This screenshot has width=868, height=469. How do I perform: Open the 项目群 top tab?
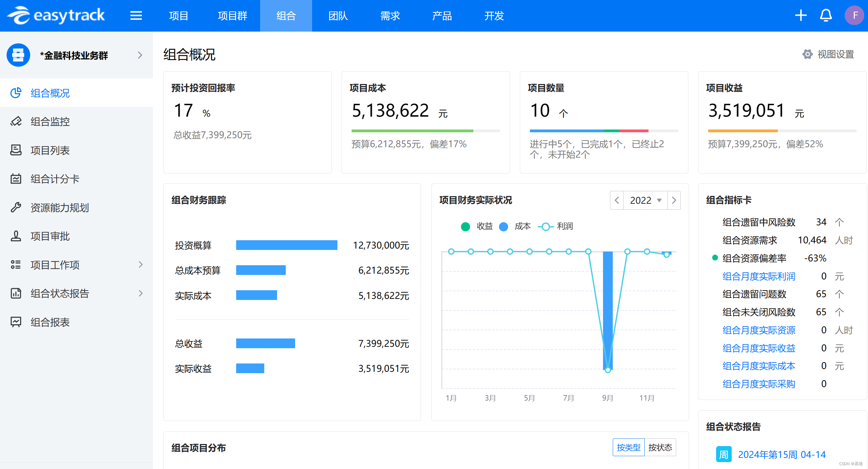(x=232, y=16)
